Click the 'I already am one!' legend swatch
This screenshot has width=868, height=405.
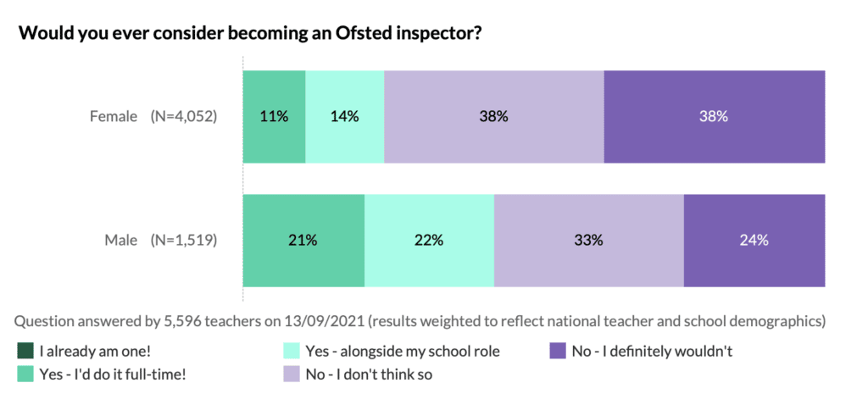pyautogui.click(x=24, y=349)
